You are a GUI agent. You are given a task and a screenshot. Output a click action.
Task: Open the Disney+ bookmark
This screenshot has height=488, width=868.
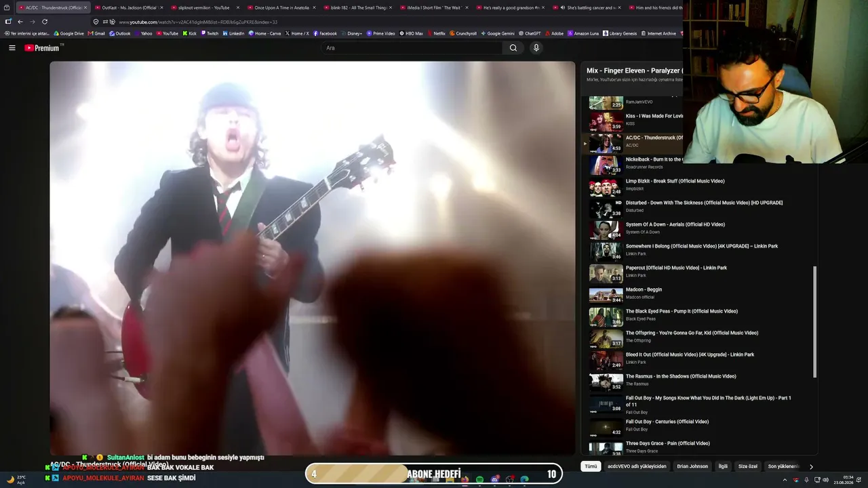[x=351, y=33]
